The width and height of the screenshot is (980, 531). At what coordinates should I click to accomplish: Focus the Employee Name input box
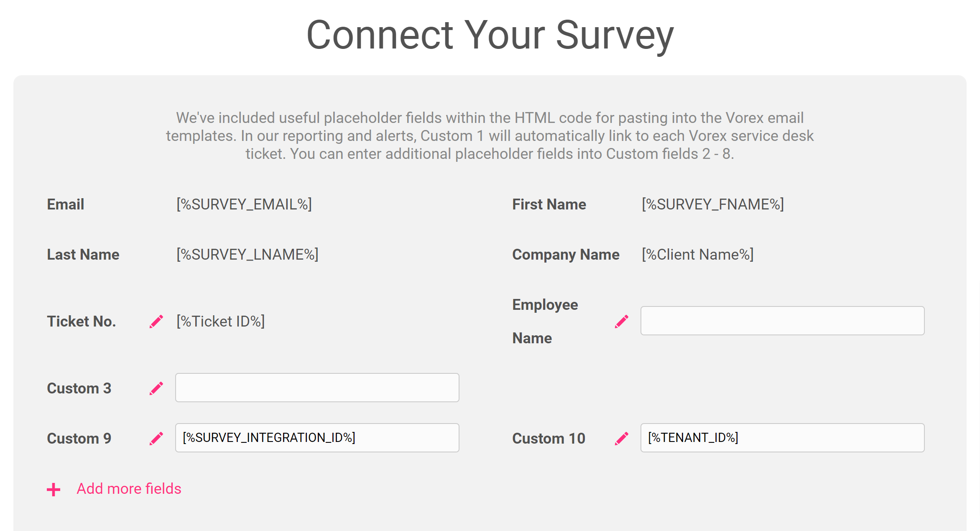[x=782, y=321]
